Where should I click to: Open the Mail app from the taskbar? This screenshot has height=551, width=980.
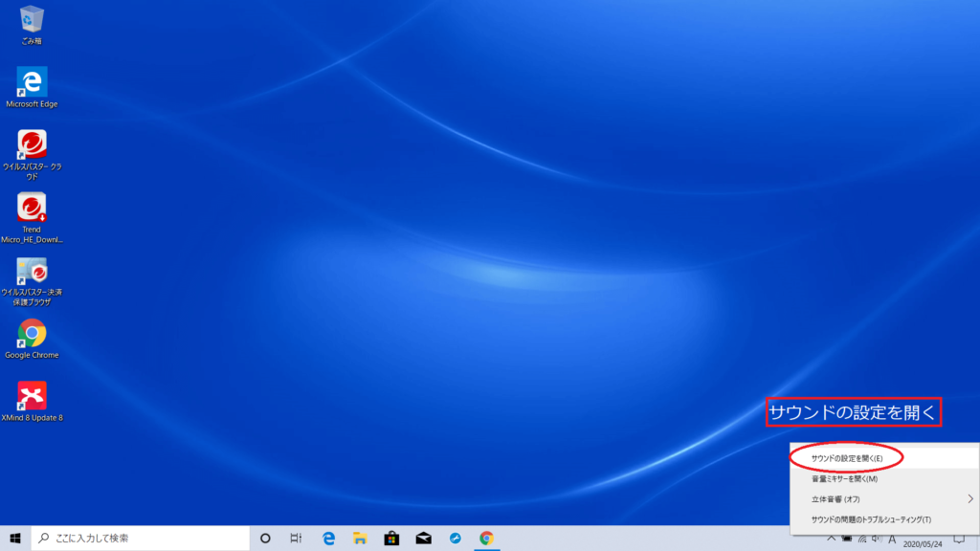423,538
